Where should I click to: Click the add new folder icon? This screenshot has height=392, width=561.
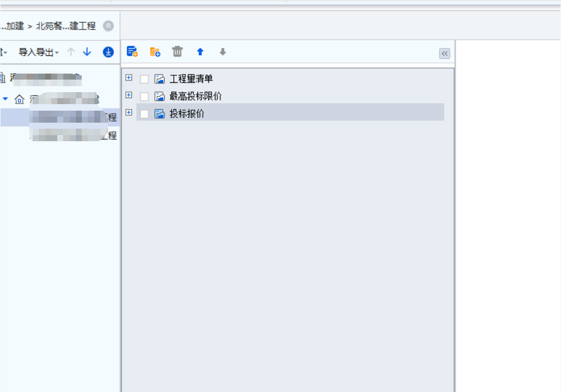coord(155,52)
